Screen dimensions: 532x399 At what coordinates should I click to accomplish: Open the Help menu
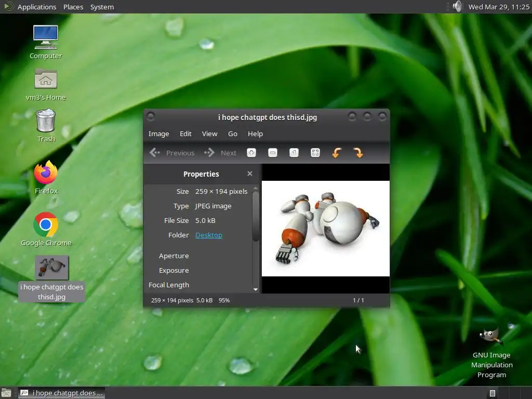pos(255,134)
